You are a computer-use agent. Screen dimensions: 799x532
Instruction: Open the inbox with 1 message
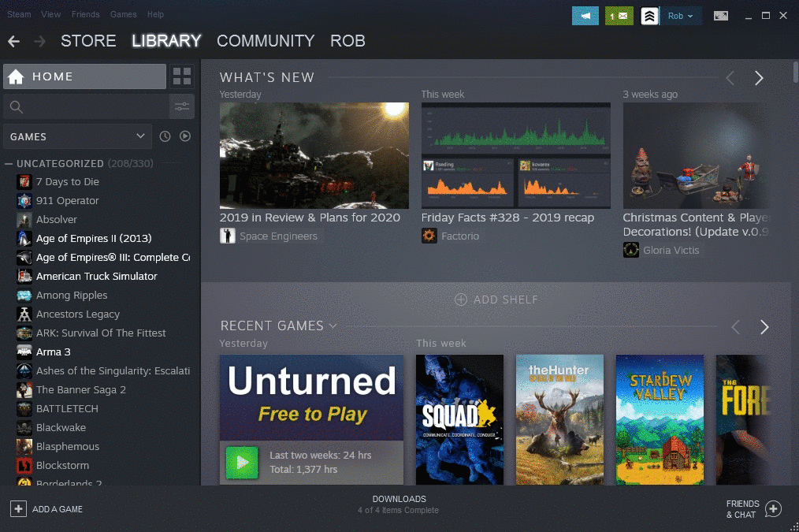pyautogui.click(x=619, y=16)
